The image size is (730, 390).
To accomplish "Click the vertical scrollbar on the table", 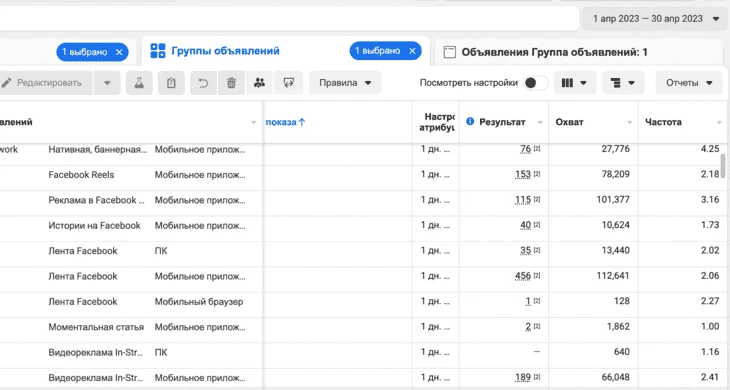I will click(723, 166).
